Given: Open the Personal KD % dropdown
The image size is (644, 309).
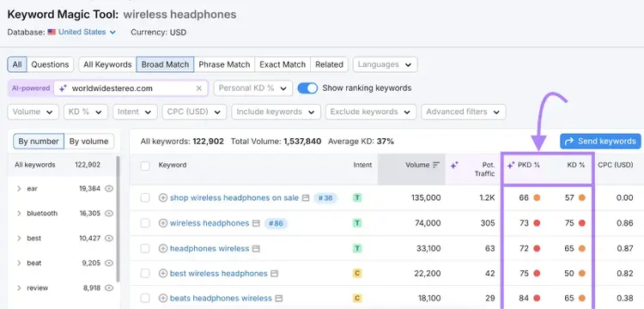Looking at the screenshot, I should tap(252, 88).
